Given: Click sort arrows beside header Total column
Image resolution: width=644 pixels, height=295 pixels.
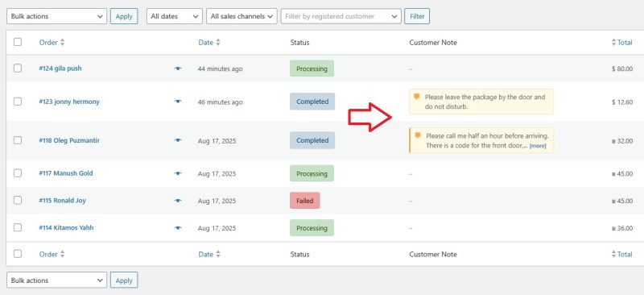Looking at the screenshot, I should [613, 43].
